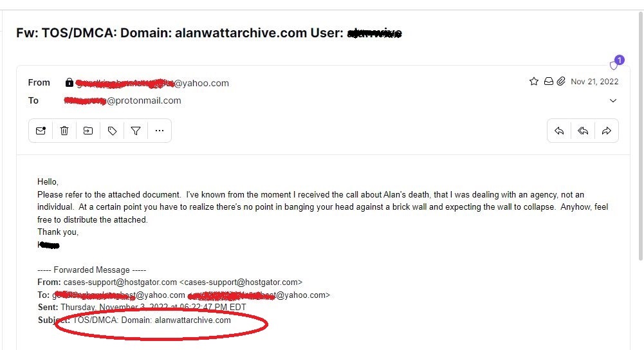
Task: Expand message details chevron
Action: click(x=612, y=100)
